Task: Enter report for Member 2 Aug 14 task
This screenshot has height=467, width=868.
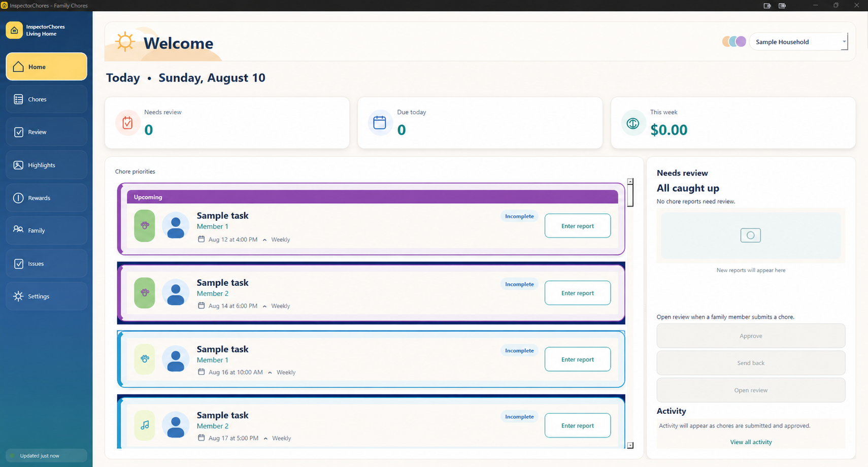Action: pyautogui.click(x=578, y=293)
